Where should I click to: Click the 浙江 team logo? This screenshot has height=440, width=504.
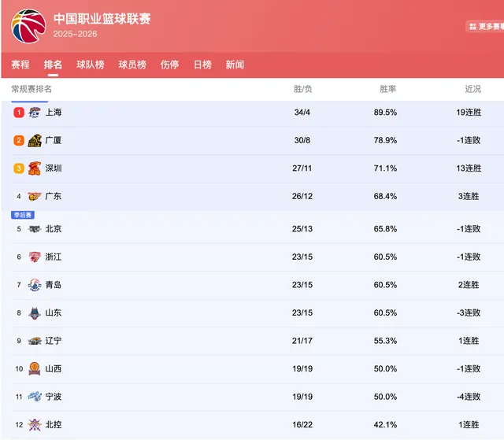[x=35, y=257]
